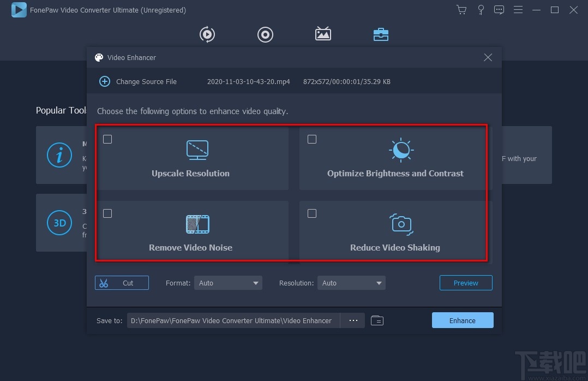
Task: Click the Upscale Resolution monitor icon
Action: [x=197, y=150]
